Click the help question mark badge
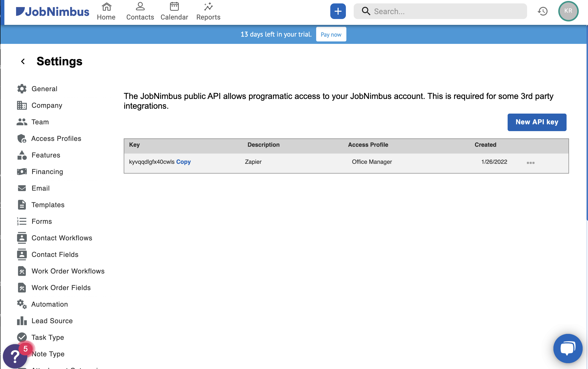The image size is (588, 369). click(15, 356)
